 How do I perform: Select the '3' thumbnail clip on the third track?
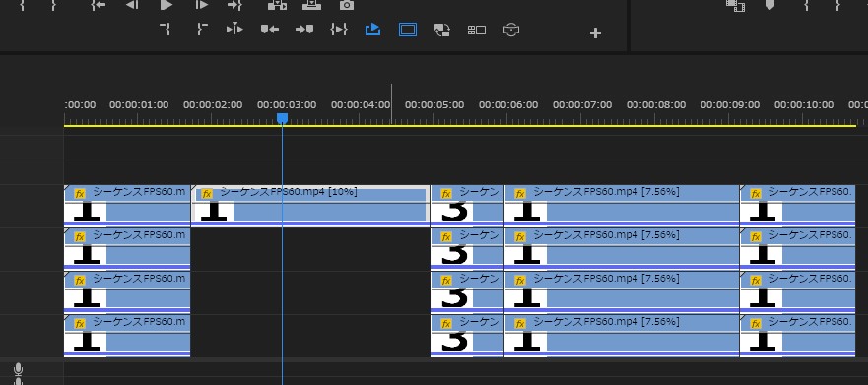tap(467, 292)
